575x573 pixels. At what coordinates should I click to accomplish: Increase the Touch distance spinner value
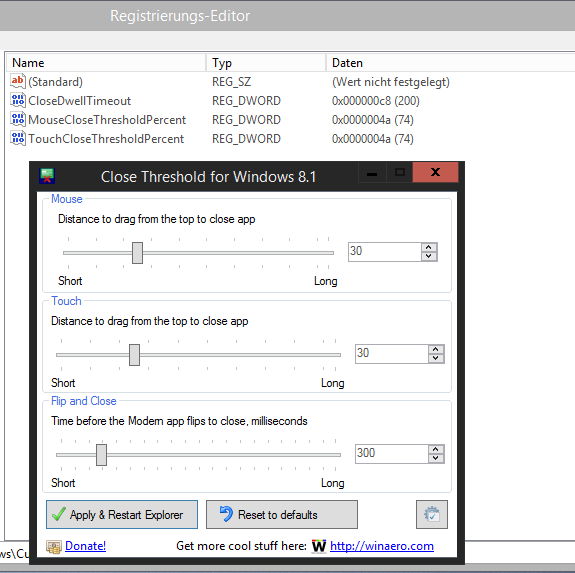[x=436, y=349]
